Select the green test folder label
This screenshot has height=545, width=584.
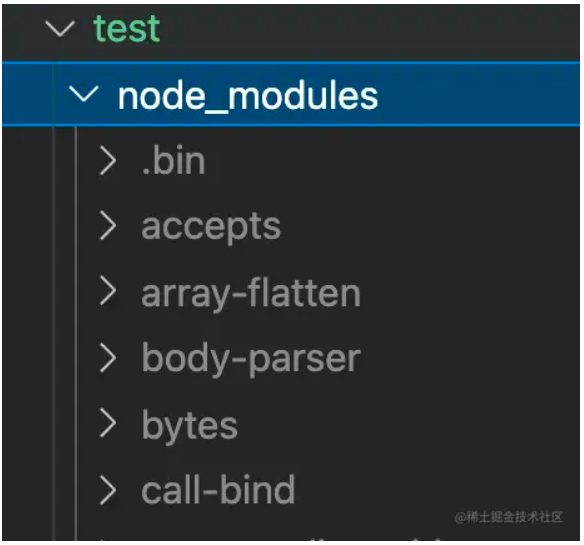pos(127,28)
